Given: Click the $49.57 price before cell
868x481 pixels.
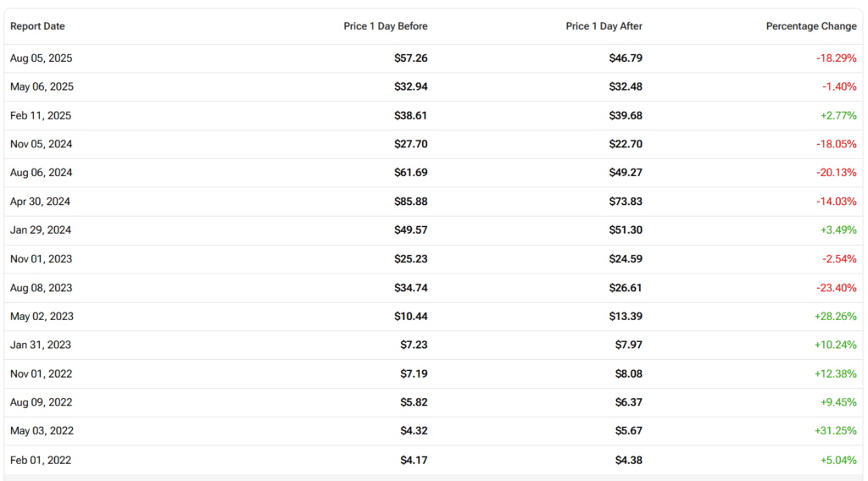Looking at the screenshot, I should point(410,230).
